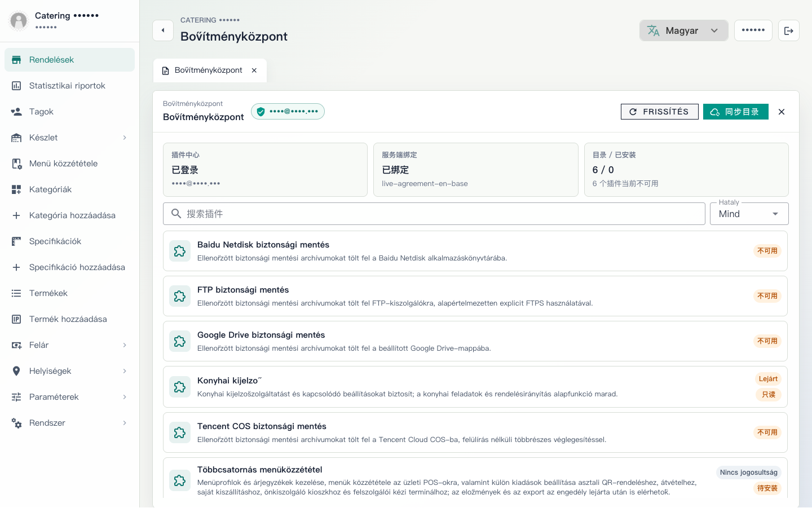Click the FRISSÍTÉS refresh button
This screenshot has height=521, width=812.
point(659,112)
